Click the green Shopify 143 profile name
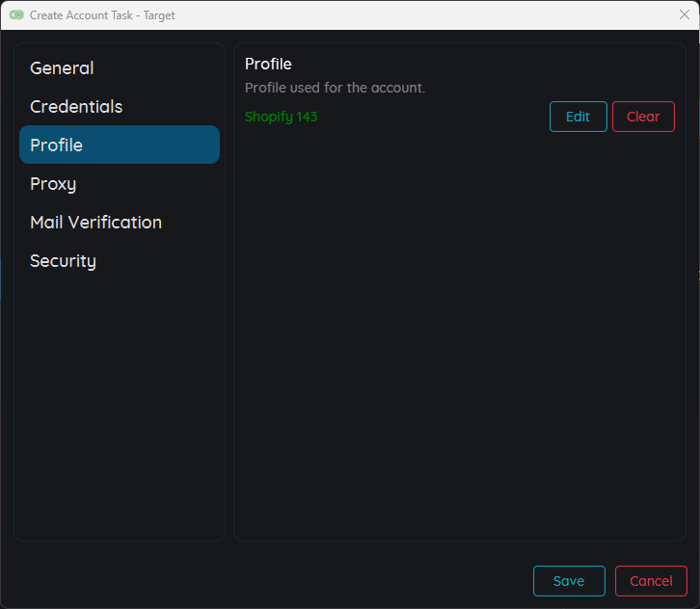700x609 pixels. tap(281, 117)
